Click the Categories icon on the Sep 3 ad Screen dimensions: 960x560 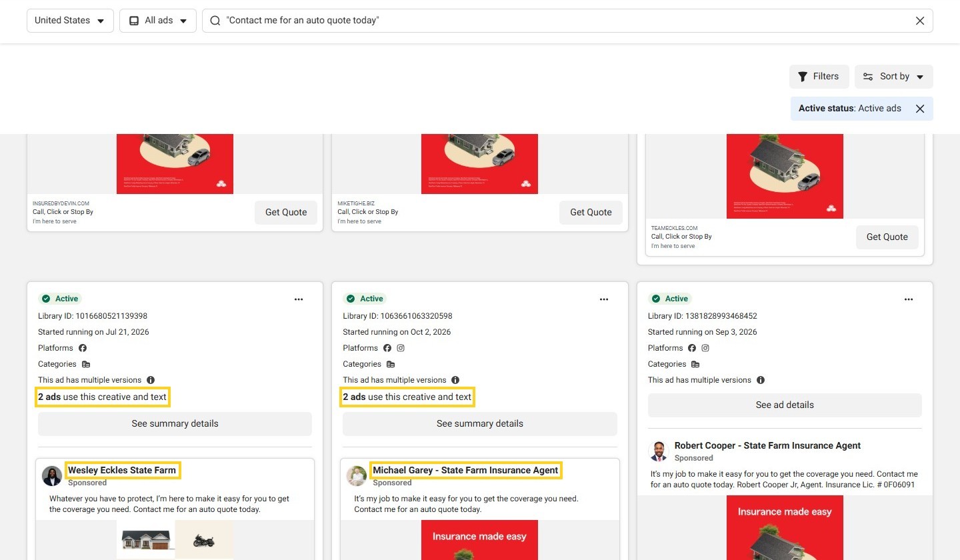click(695, 364)
